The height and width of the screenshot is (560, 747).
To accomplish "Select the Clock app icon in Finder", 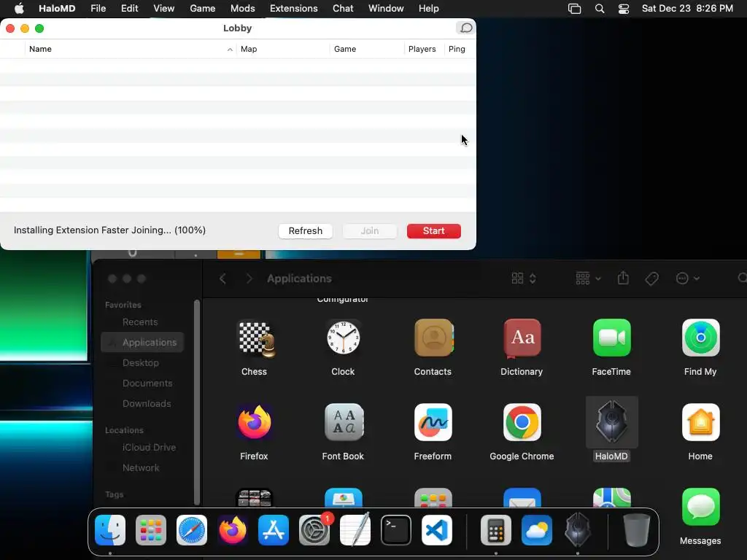I will pos(343,338).
